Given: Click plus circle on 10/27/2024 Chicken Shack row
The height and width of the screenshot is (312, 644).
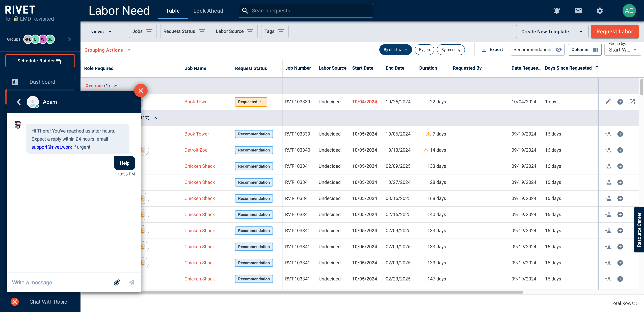Looking at the screenshot, I should click(x=620, y=182).
